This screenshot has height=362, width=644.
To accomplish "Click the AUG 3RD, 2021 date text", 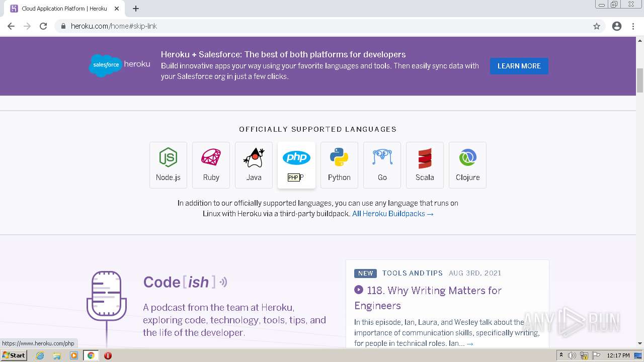I will [475, 273].
